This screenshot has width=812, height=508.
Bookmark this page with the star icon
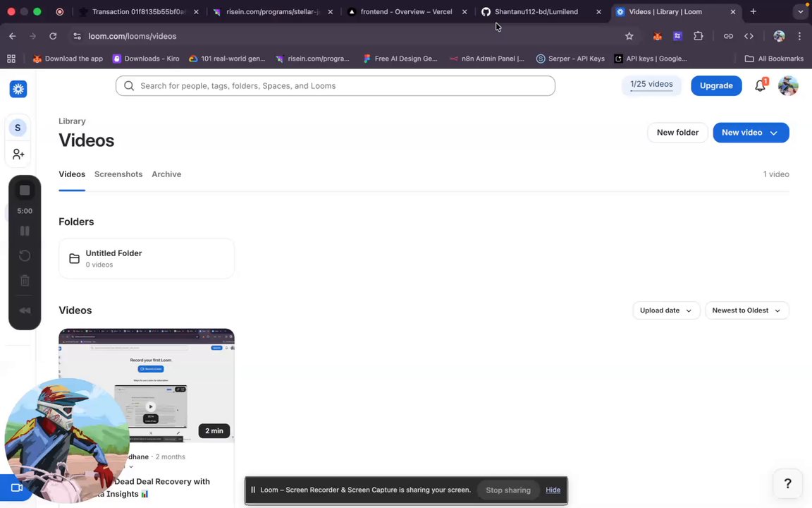tap(629, 36)
